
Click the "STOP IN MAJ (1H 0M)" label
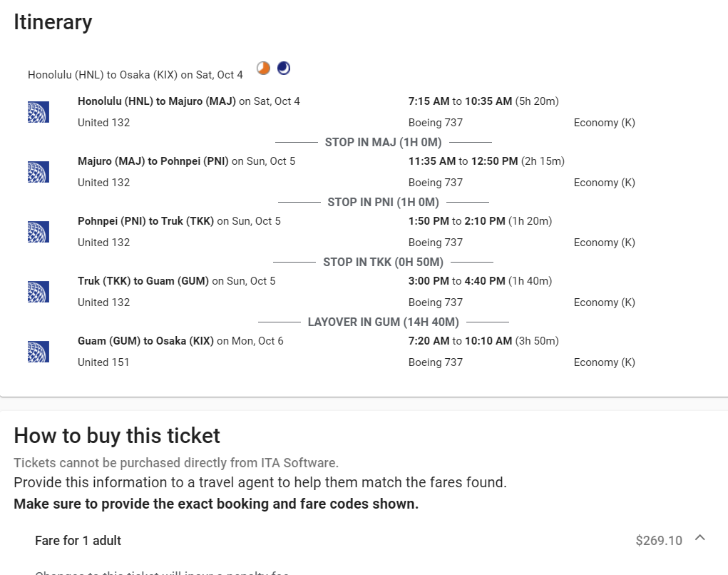(383, 143)
